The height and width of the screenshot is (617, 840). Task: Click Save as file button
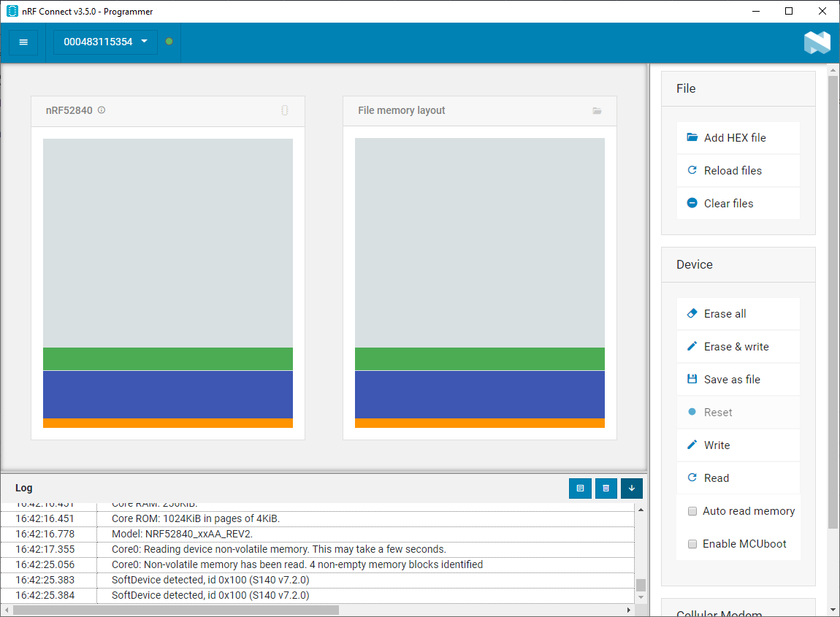coord(738,379)
